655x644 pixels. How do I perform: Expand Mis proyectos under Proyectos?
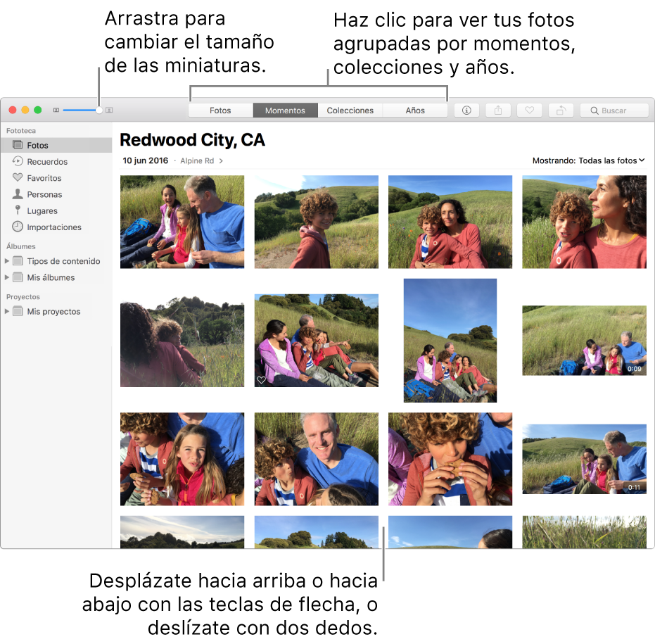pyautogui.click(x=6, y=310)
